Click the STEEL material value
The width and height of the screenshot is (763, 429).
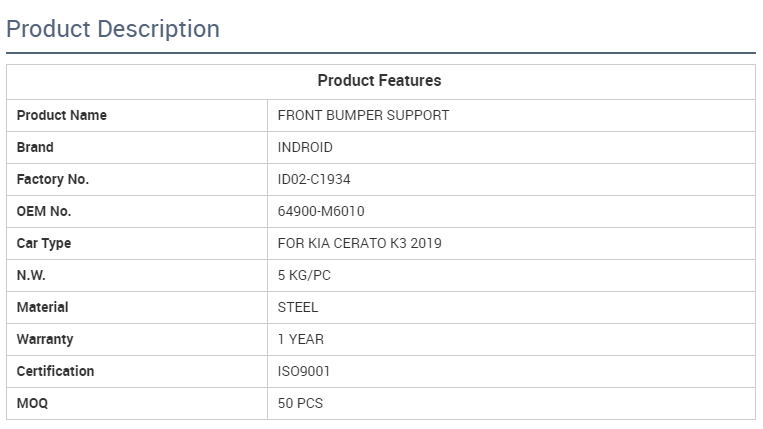pos(298,307)
